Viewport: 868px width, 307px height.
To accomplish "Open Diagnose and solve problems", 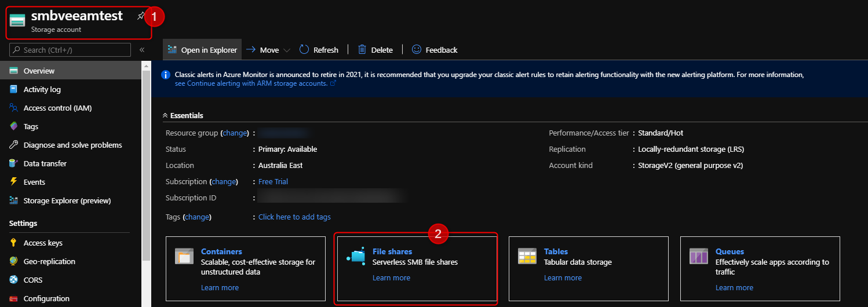I will (72, 145).
